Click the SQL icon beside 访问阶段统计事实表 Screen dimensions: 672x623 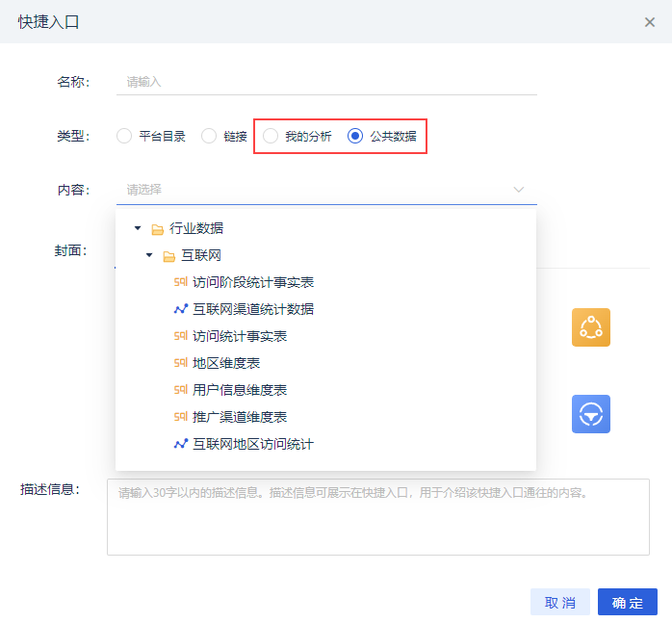(181, 282)
